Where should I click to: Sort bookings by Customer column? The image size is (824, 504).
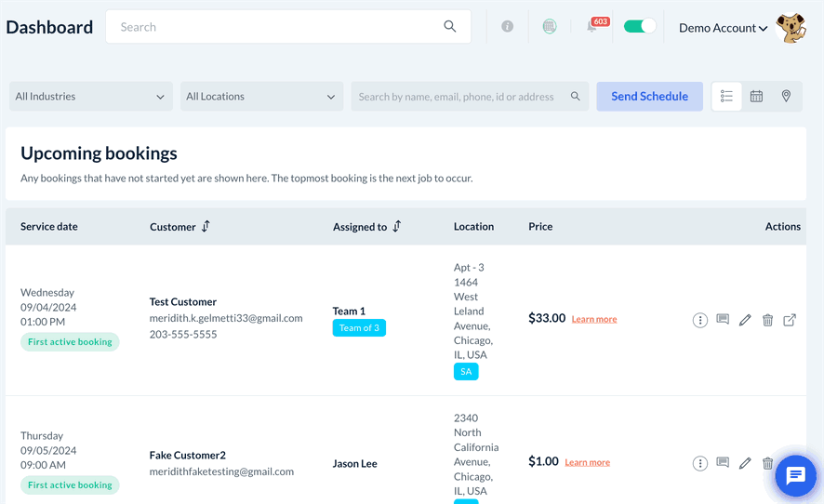click(x=206, y=226)
